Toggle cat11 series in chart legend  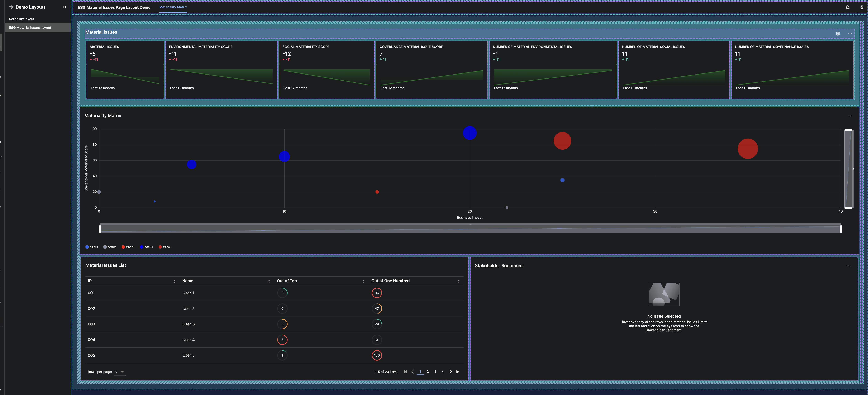(x=92, y=247)
